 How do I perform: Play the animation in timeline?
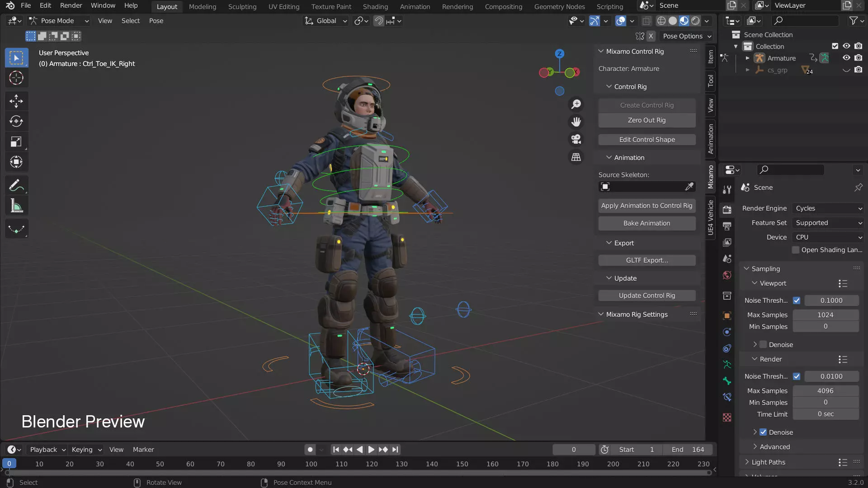click(371, 450)
